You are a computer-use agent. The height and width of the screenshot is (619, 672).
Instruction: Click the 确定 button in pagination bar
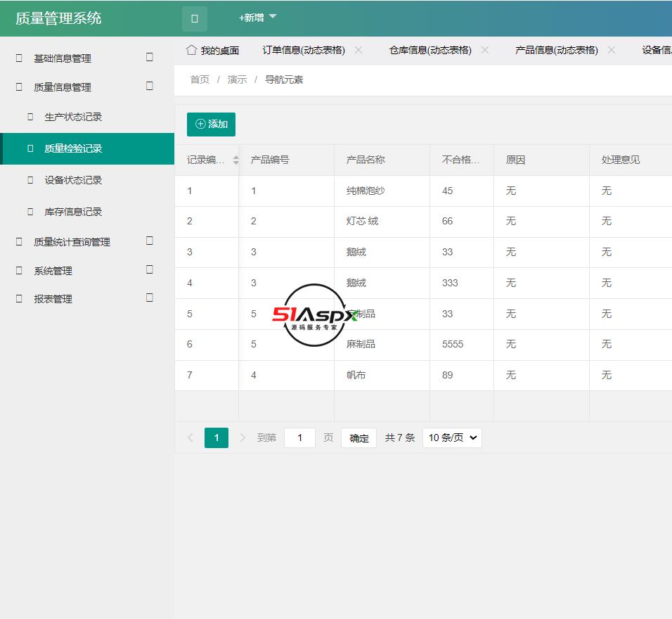pos(358,438)
